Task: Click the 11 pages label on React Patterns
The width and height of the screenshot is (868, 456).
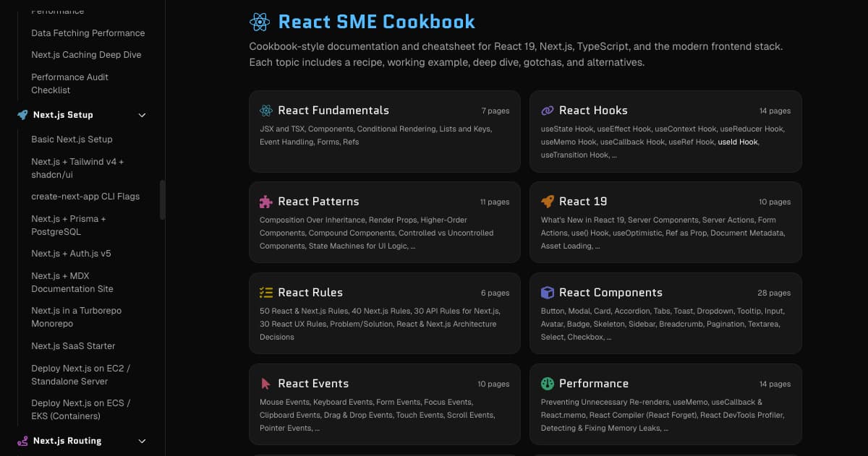Action: click(x=495, y=202)
